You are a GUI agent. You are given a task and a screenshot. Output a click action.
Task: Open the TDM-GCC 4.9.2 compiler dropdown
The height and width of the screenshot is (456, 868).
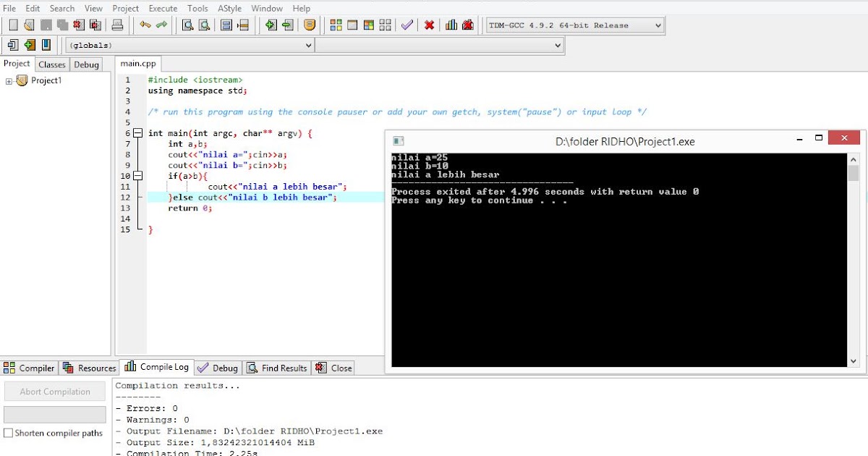[575, 25]
